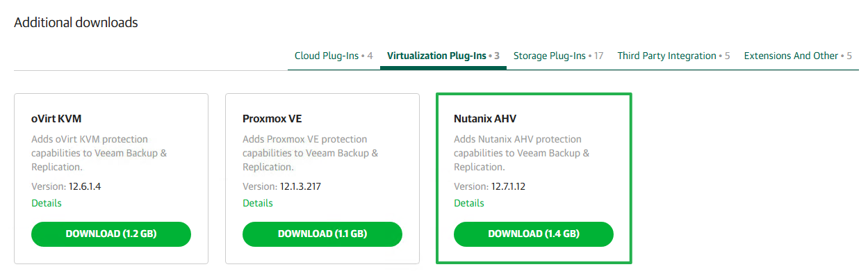Show the Extensions And Other tab

tap(798, 56)
